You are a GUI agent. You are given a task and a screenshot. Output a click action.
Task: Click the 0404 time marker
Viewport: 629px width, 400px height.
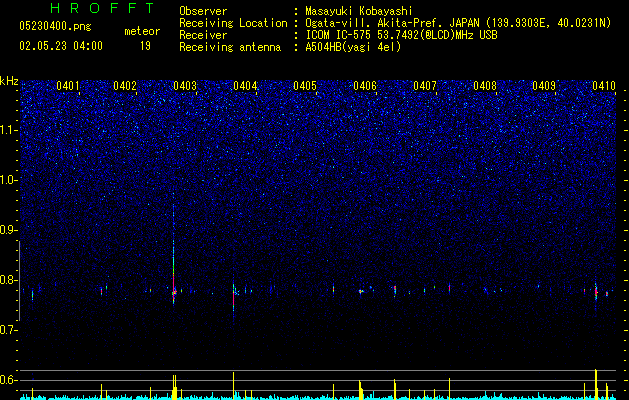[x=245, y=86]
